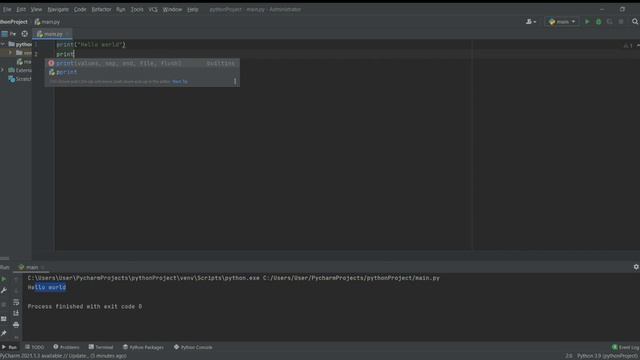Click pythonProject in the navigation breadcrumb
640x360 pixels.
(14, 22)
